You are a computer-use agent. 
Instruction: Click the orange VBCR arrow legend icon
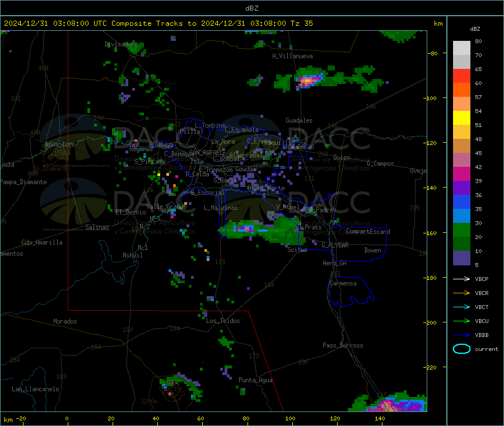click(461, 293)
